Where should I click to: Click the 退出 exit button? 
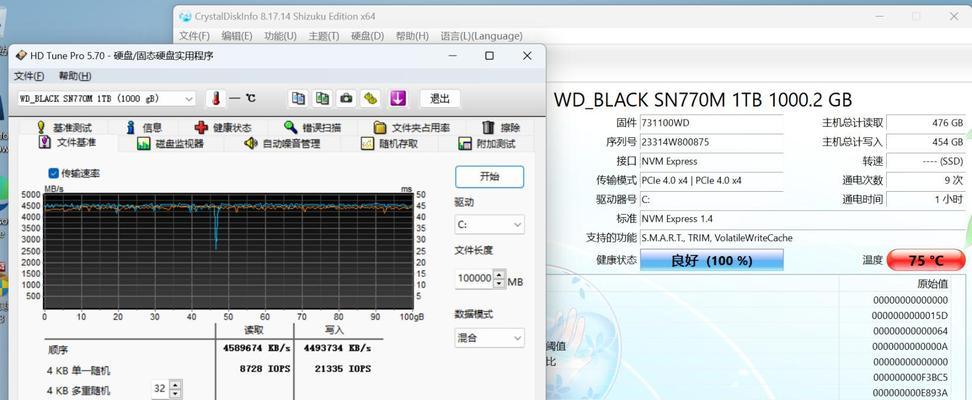click(x=440, y=98)
